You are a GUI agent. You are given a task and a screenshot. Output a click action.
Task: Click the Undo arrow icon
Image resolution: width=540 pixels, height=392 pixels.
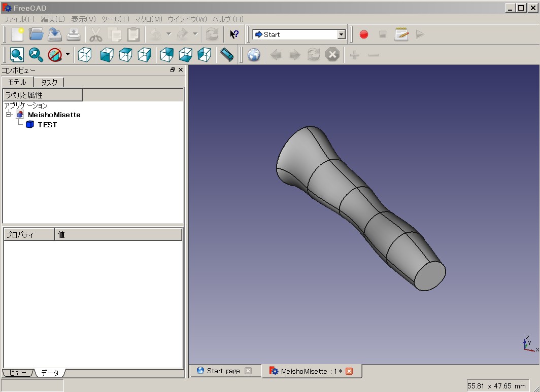click(156, 34)
